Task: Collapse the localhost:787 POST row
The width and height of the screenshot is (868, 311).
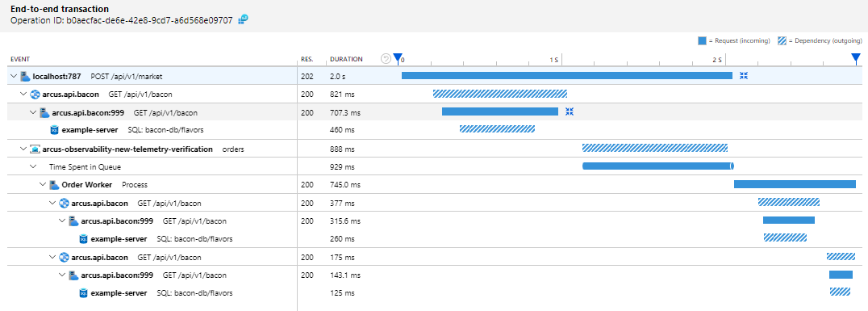Action: click(13, 76)
